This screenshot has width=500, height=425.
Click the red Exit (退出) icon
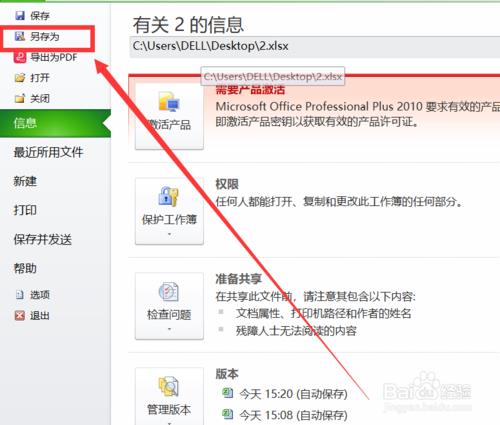(x=20, y=315)
